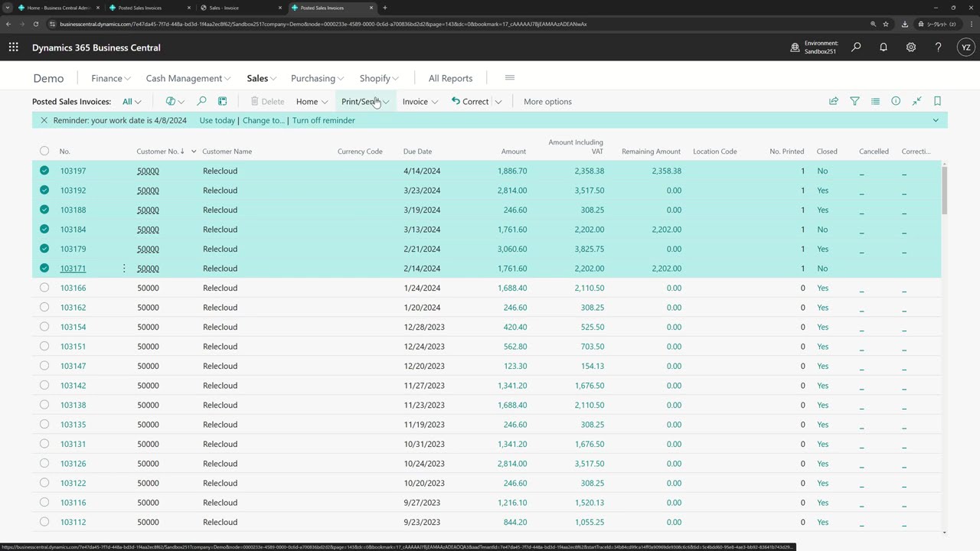Open the help question mark icon
The image size is (980, 551).
[938, 47]
